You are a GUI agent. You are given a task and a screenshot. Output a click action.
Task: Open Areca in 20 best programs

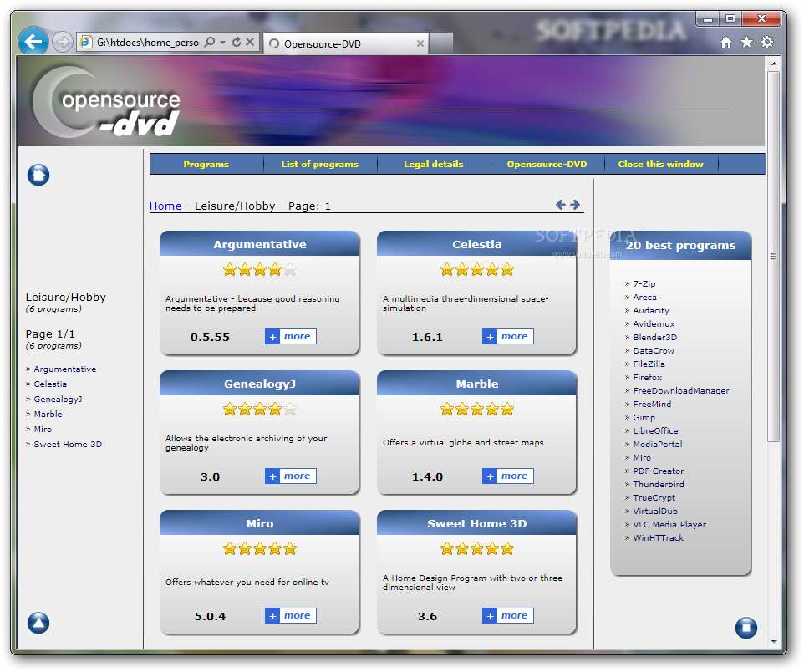coord(644,297)
